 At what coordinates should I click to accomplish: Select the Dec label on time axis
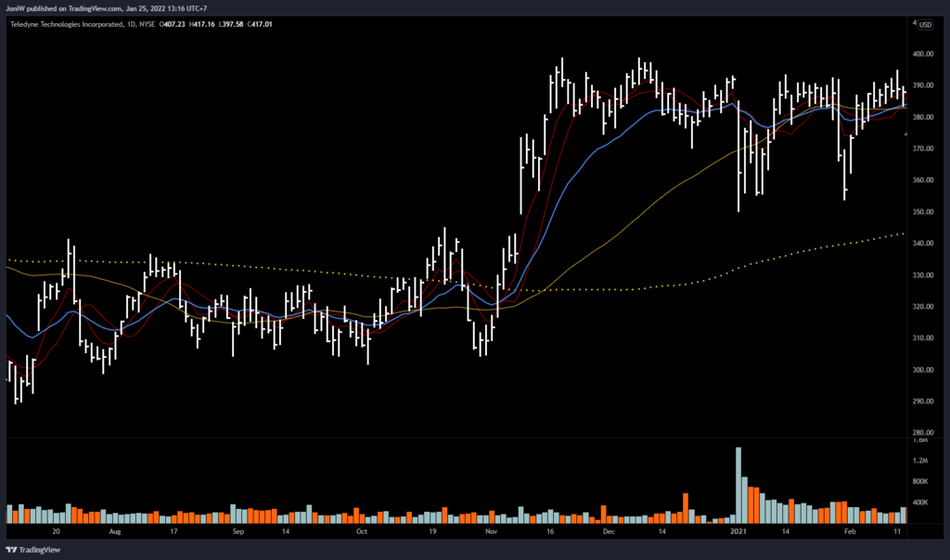pos(609,533)
